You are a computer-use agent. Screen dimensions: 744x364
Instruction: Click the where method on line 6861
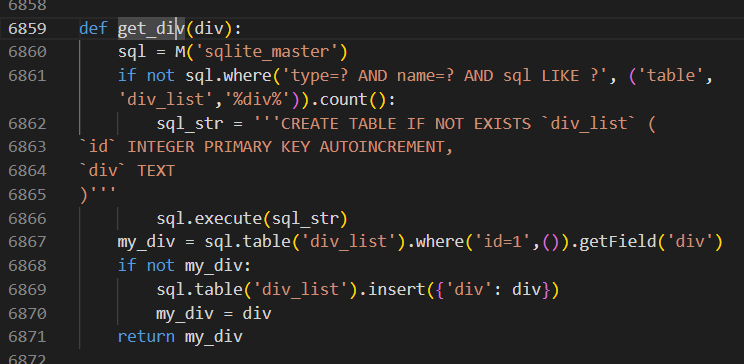click(247, 75)
